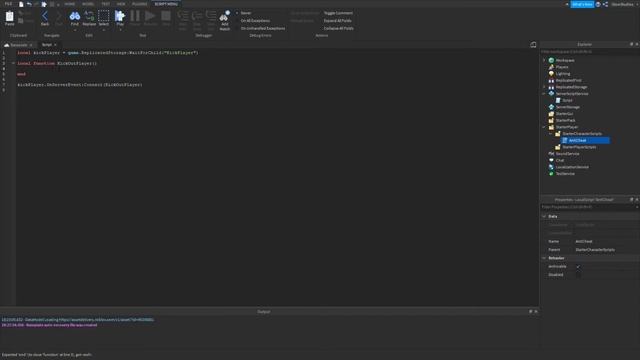Switch to the HOME ribbon tab

pyautogui.click(x=70, y=4)
